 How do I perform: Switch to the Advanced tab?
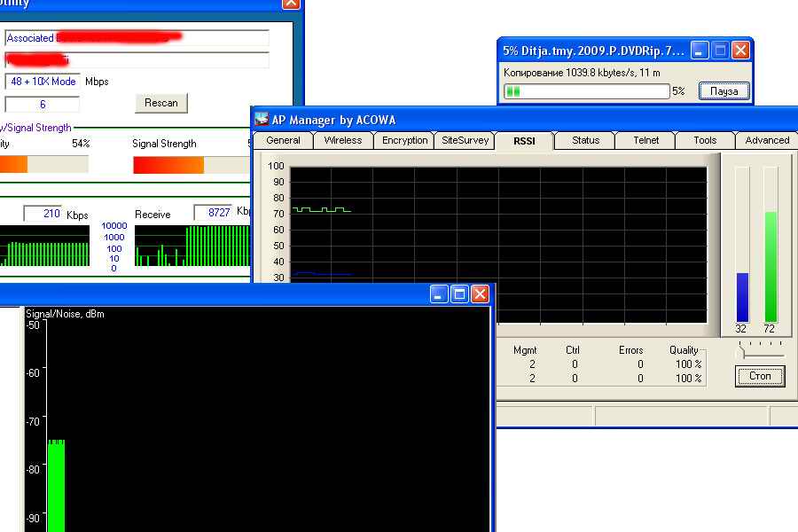tap(767, 140)
